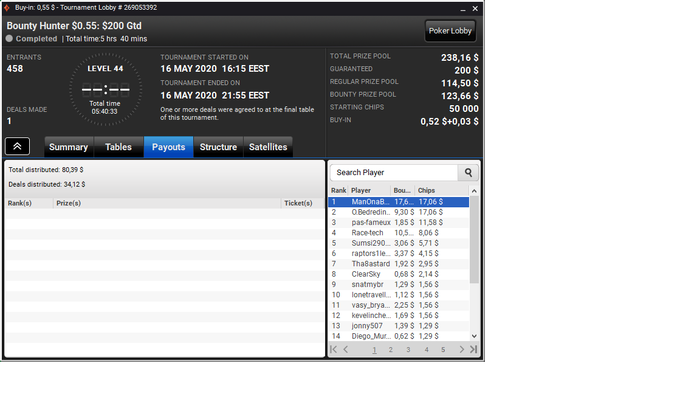
Task: Jump to the last players page
Action: pyautogui.click(x=474, y=349)
